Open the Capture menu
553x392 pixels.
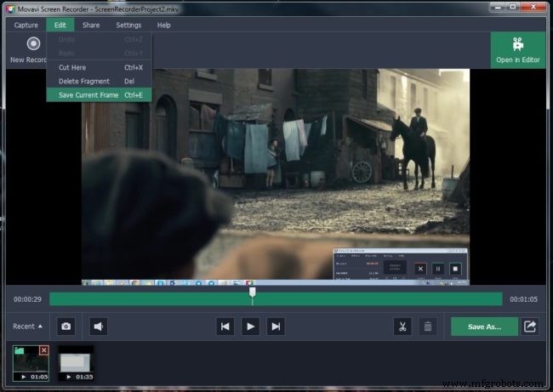point(26,25)
